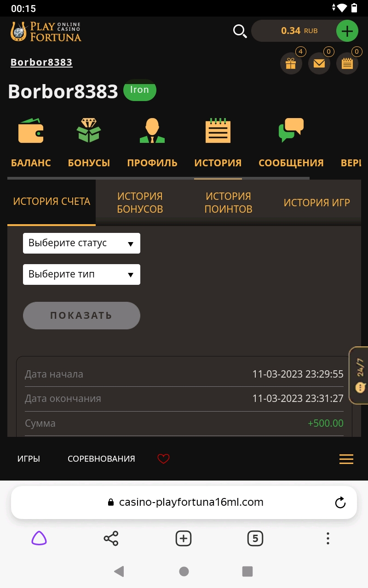Expand the Выберите статус dropdown
Image resolution: width=368 pixels, height=588 pixels.
click(x=81, y=243)
